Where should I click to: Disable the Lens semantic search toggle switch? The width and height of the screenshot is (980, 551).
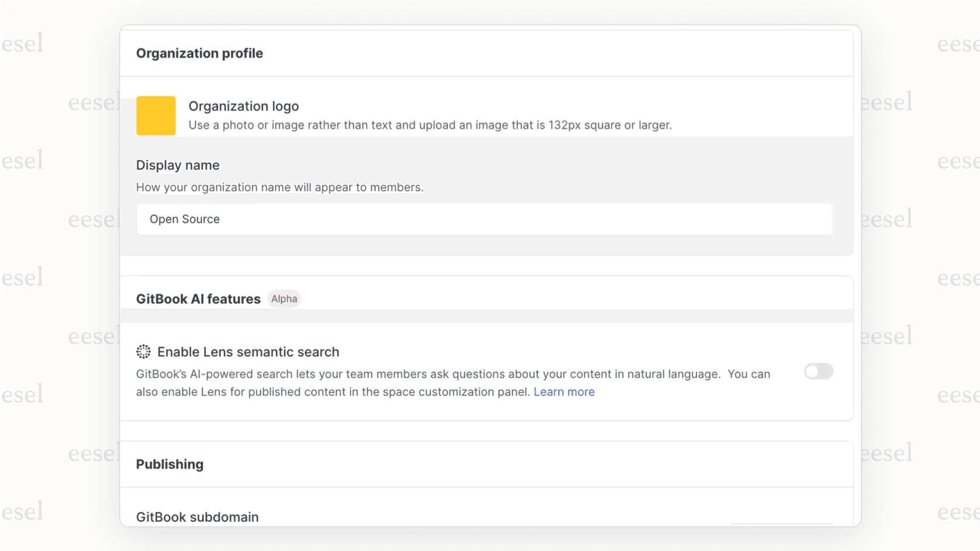tap(818, 372)
